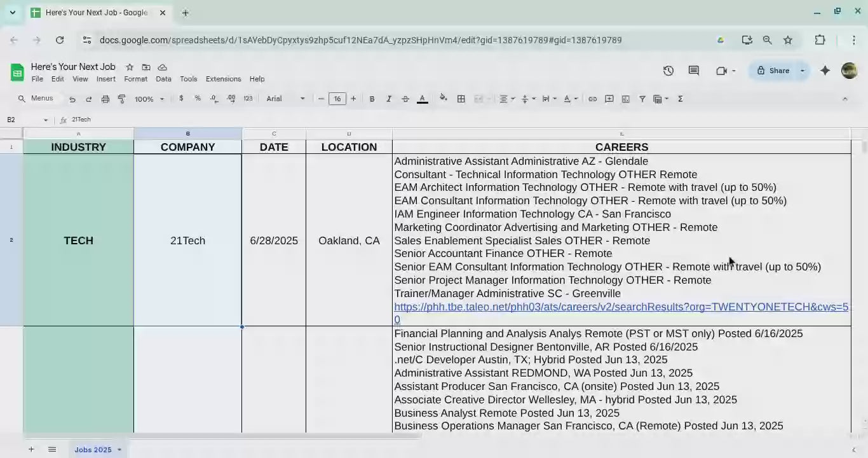Open the Insert menu
This screenshot has width=868, height=458.
point(106,79)
